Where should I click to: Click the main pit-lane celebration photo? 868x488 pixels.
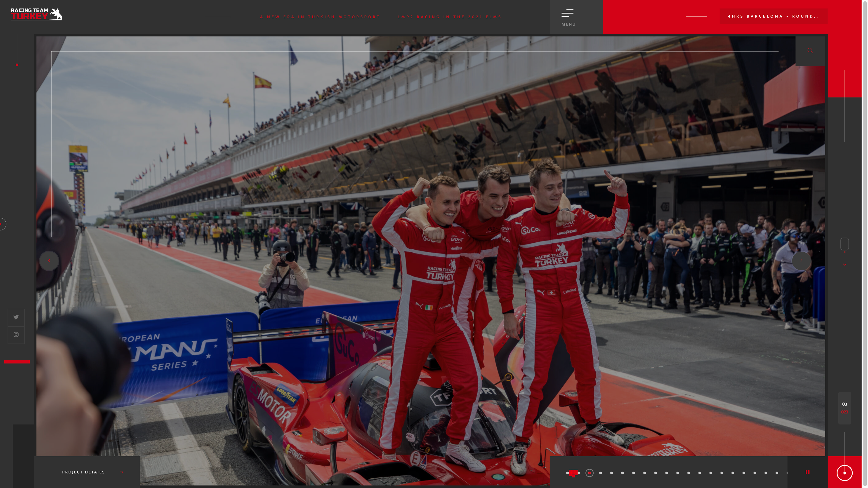pos(431,261)
